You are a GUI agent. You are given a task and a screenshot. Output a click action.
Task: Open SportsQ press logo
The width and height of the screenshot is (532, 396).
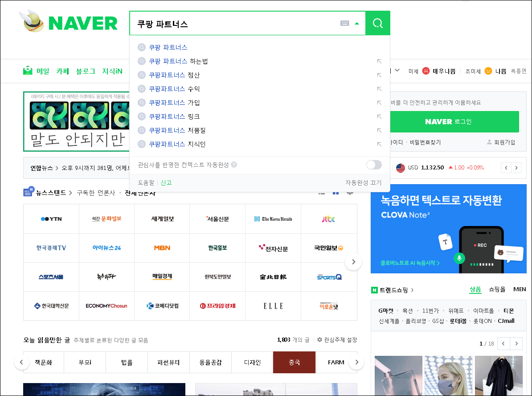[329, 277]
